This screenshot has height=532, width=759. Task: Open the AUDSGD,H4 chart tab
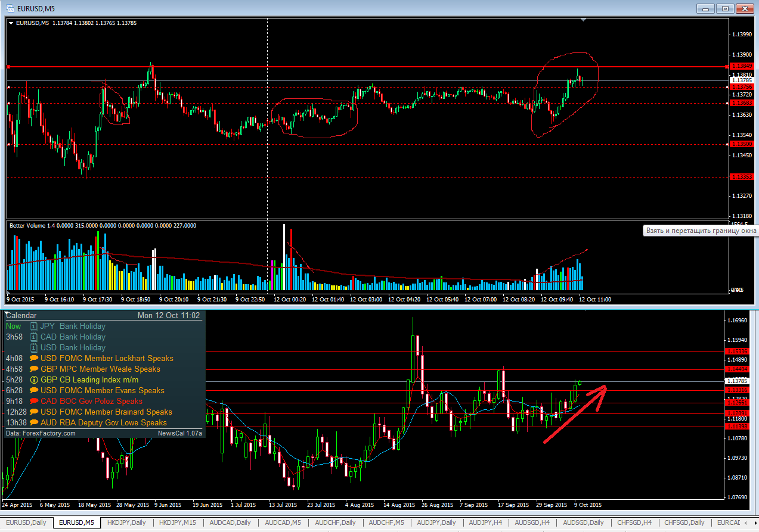click(532, 522)
